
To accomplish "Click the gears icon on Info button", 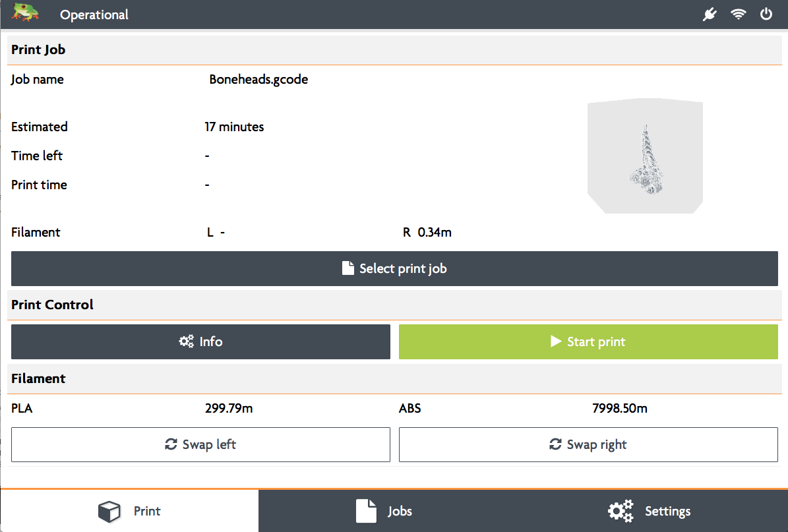I will [x=187, y=341].
